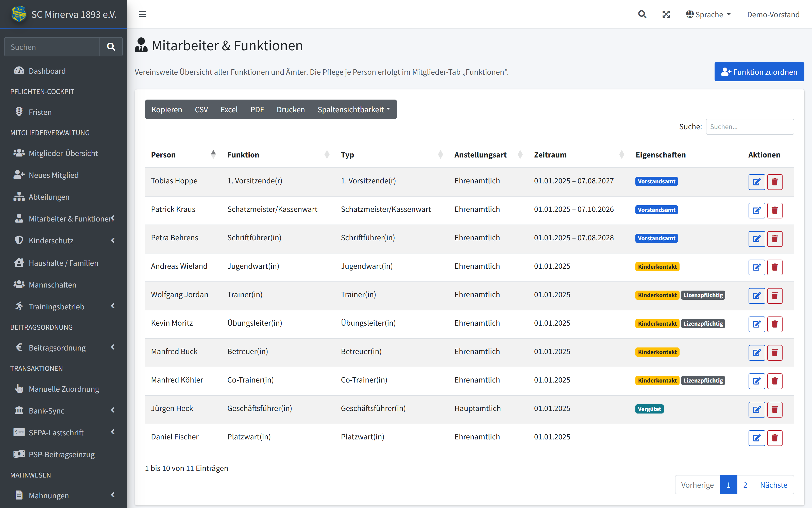Click the SC Minerva club logo
The width and height of the screenshot is (812, 508).
(19, 14)
